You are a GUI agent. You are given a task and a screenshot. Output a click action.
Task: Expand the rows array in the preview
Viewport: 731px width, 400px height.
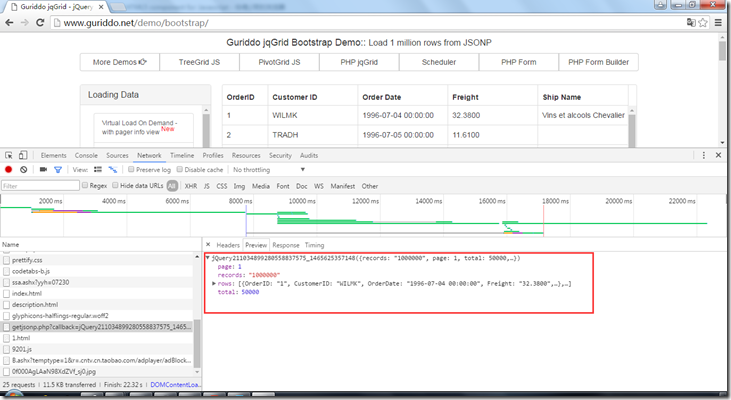pyautogui.click(x=215, y=283)
